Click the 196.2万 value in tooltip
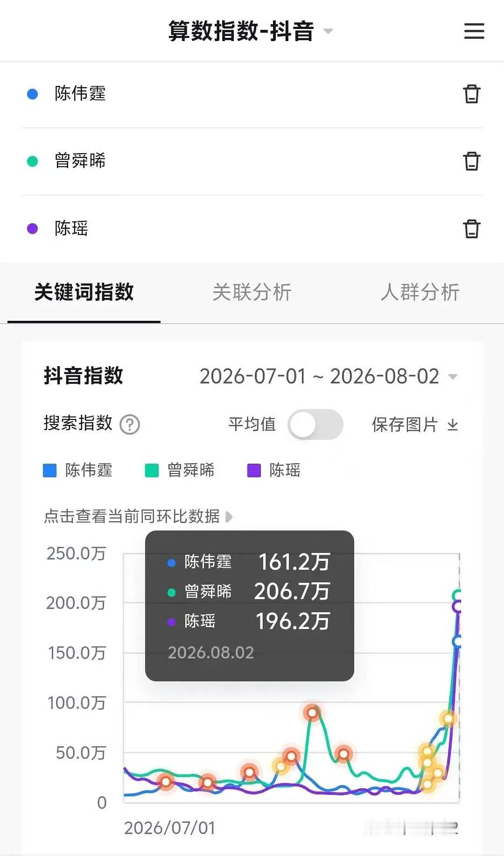 pyautogui.click(x=293, y=621)
